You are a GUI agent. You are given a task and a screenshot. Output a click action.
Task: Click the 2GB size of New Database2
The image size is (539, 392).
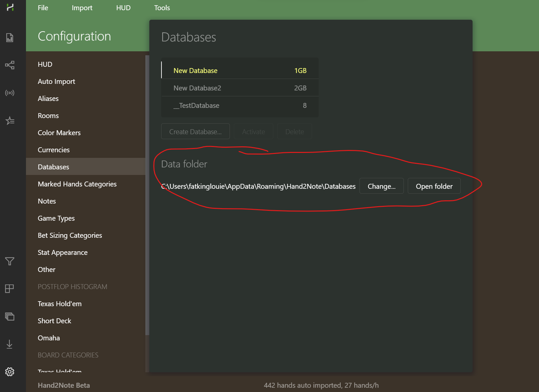[300, 88]
